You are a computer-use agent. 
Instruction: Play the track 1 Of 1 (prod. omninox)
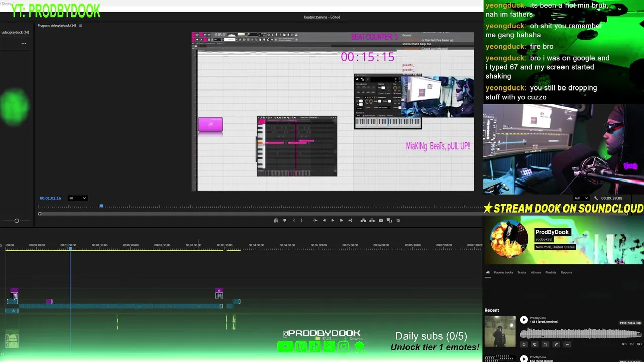pos(524,320)
